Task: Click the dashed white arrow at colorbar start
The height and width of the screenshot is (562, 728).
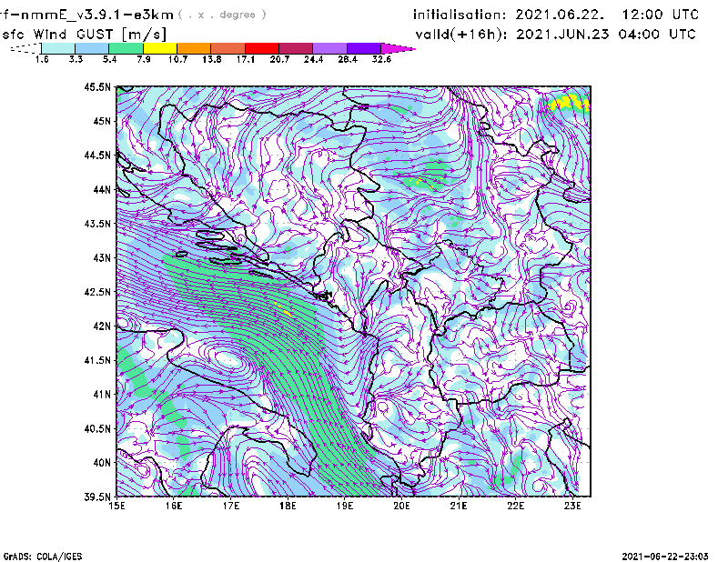Action: (26, 48)
